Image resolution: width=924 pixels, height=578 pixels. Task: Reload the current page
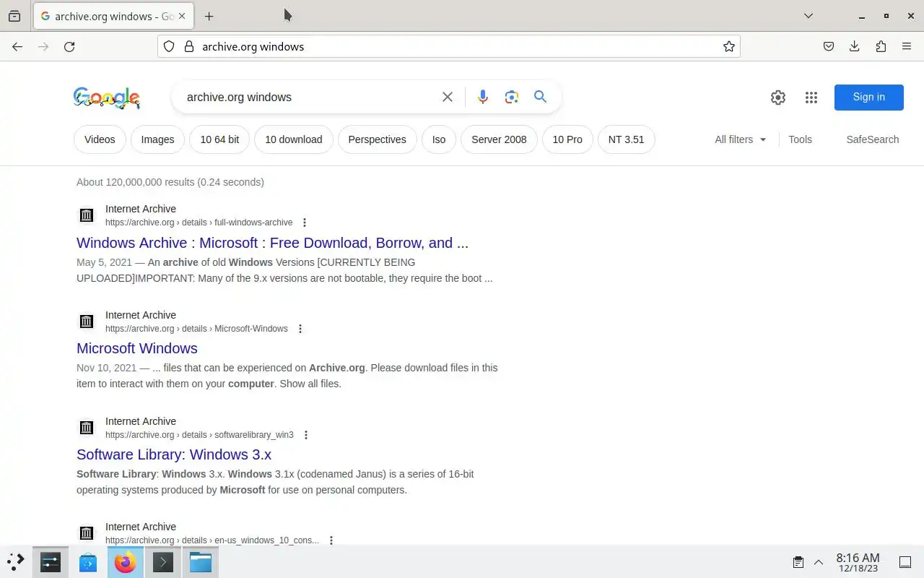tap(69, 46)
